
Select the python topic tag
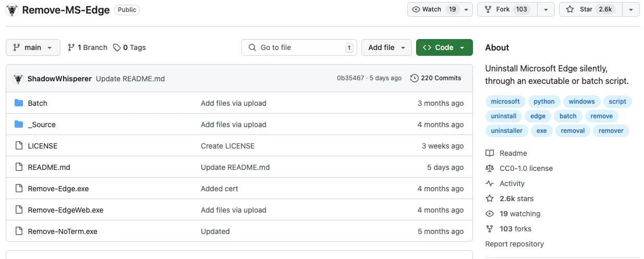click(544, 102)
